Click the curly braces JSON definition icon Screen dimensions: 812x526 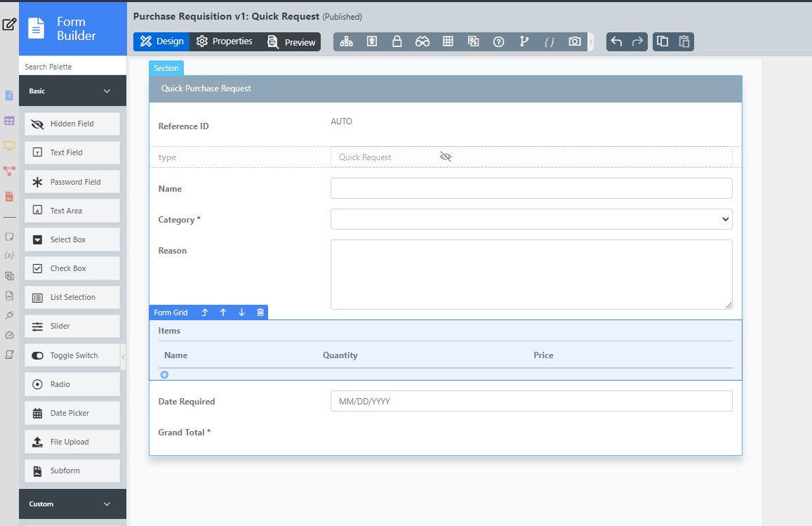click(549, 42)
